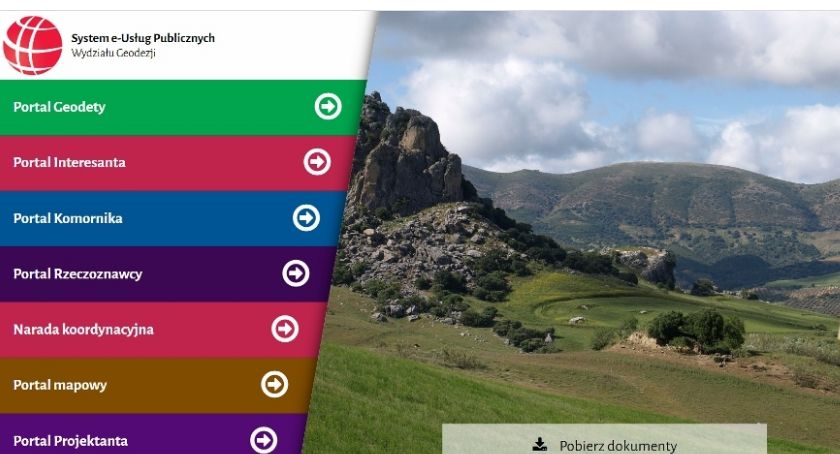
Task: Click the rocky peak in the landscape photo
Action: click(x=407, y=155)
